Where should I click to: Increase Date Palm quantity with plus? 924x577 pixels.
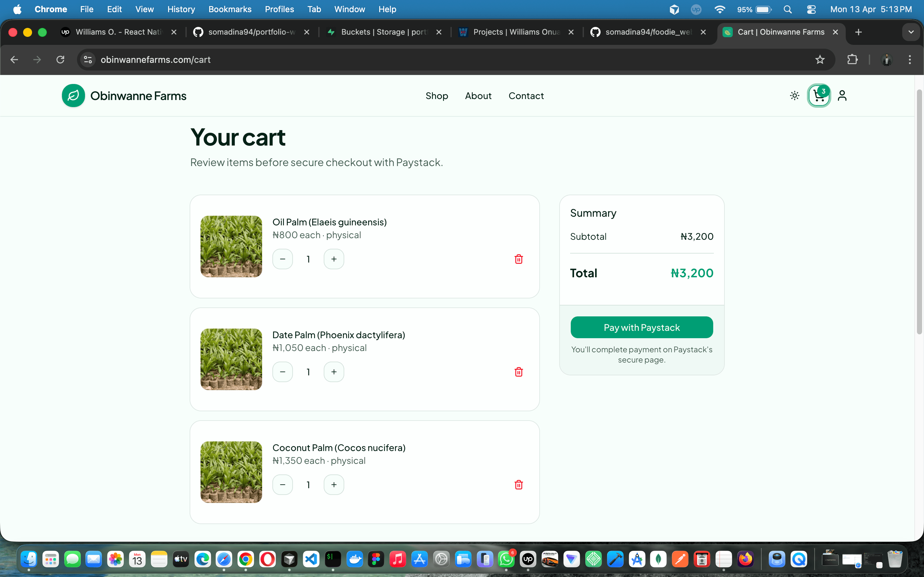[334, 371]
